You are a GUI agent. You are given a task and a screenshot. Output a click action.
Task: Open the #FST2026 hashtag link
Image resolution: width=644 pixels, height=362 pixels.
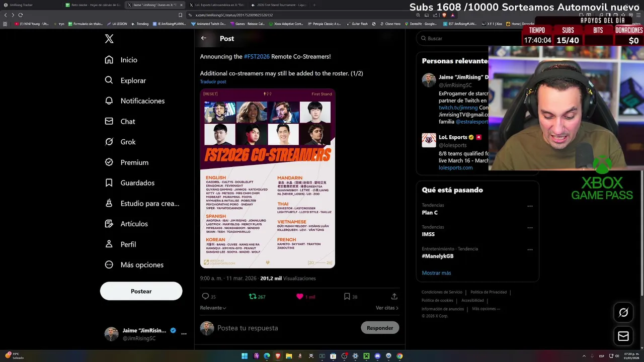(257, 57)
